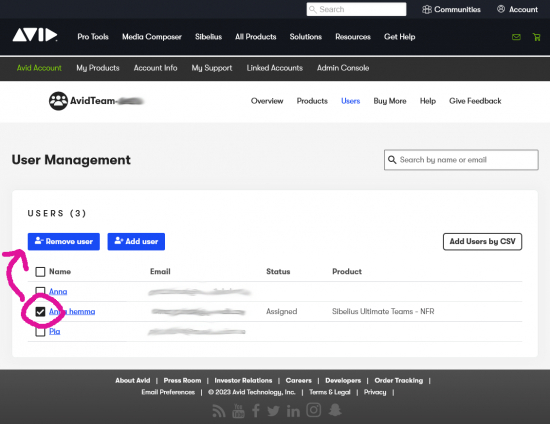Open the Pro Tools menu

click(x=93, y=37)
